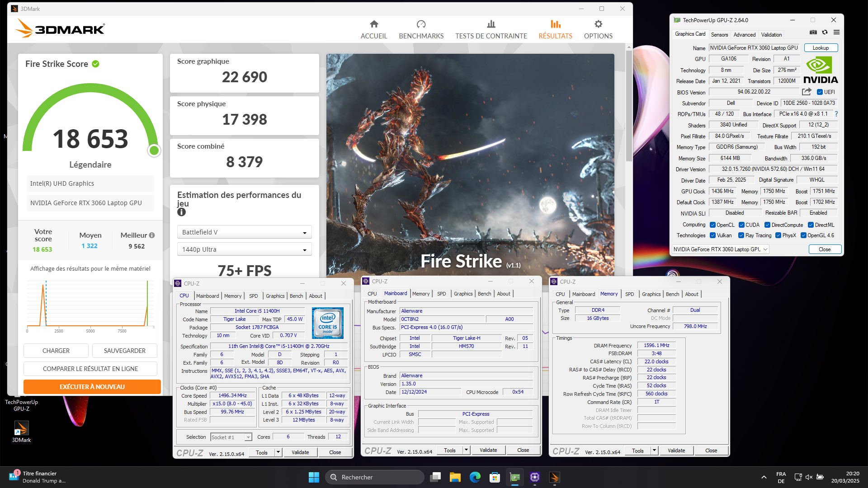Toggle the UEFI checkbox in GPU-Z
868x488 pixels.
click(820, 92)
